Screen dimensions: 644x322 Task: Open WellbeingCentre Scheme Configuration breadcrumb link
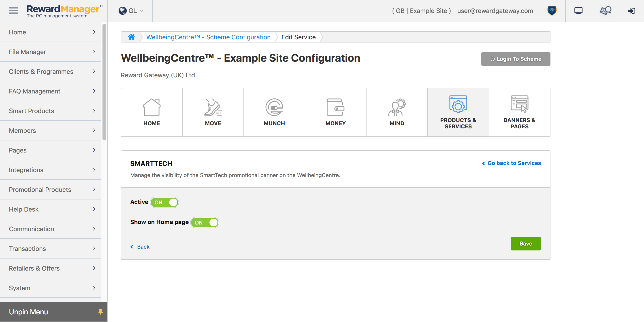pyautogui.click(x=208, y=37)
